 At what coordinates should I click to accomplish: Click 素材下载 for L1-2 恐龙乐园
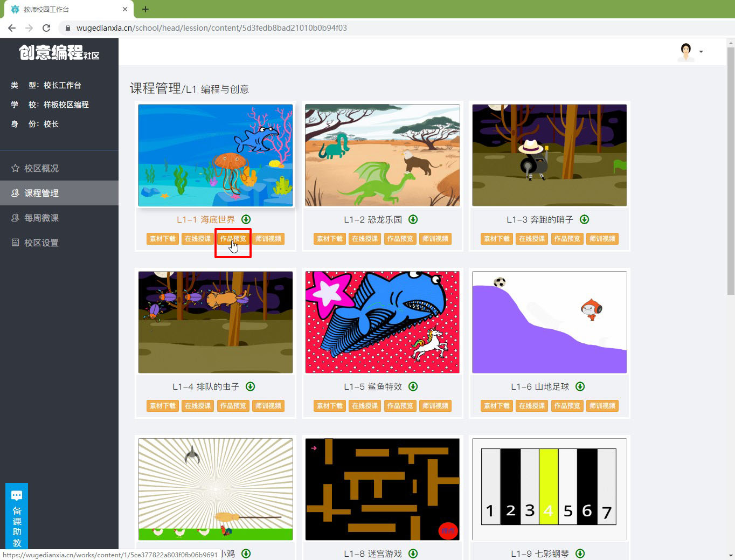click(x=330, y=239)
